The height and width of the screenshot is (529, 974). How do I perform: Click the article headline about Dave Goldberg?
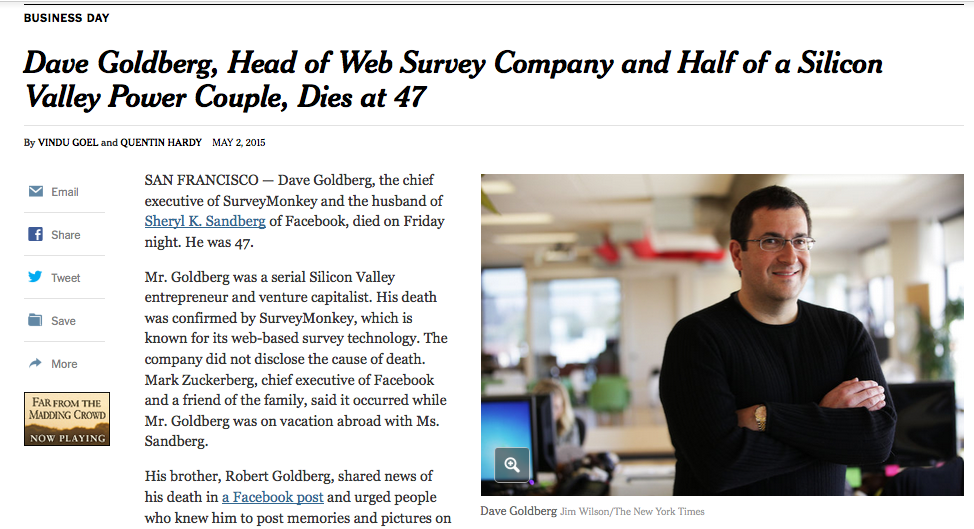click(x=453, y=79)
